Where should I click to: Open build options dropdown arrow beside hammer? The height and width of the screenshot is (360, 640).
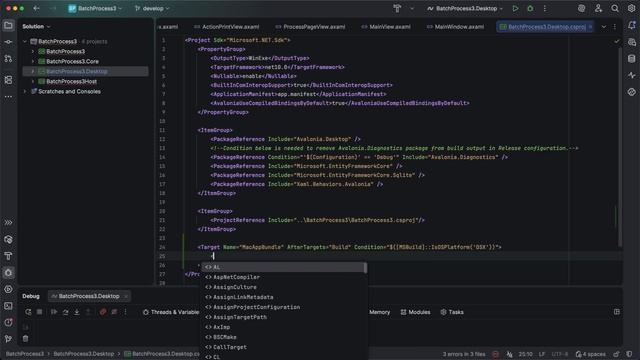[411, 8]
